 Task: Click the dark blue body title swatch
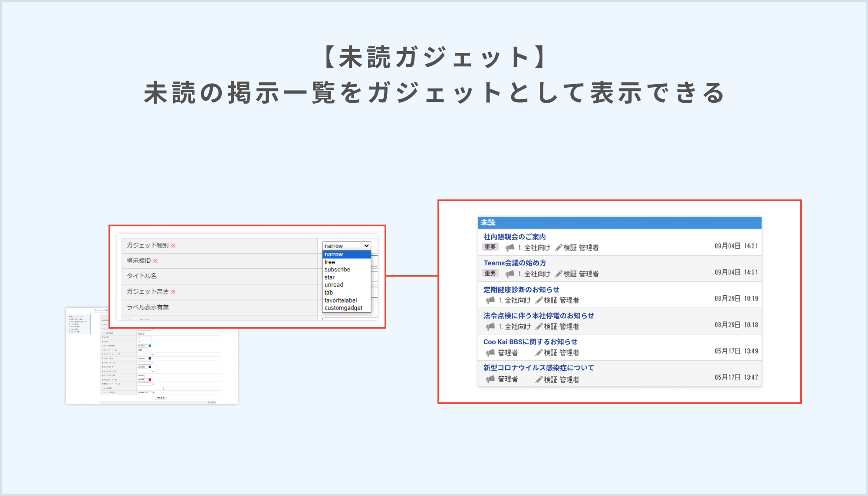pos(150,359)
